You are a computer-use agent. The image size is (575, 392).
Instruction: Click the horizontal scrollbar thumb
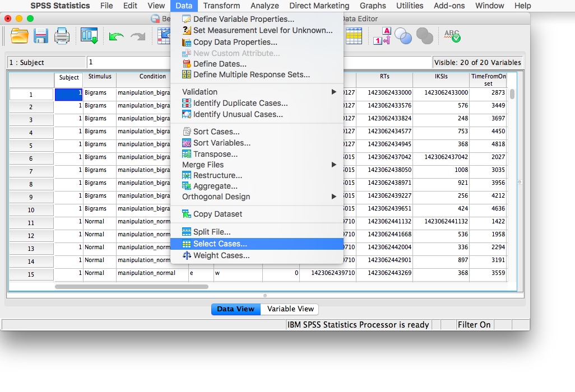(132, 287)
